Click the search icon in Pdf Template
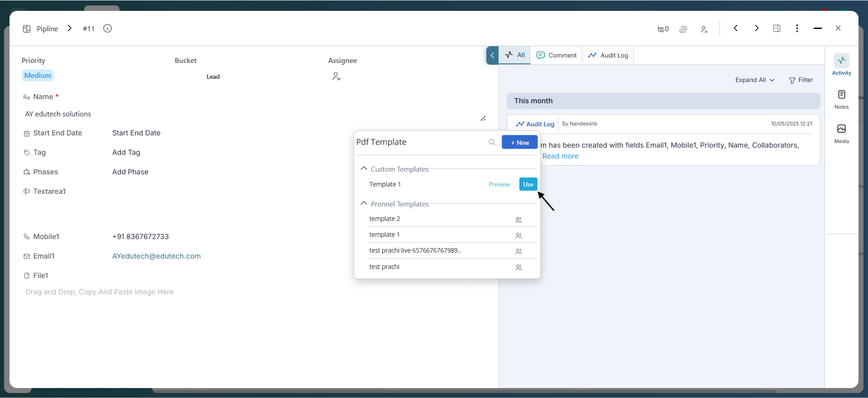The image size is (868, 398). coord(492,142)
